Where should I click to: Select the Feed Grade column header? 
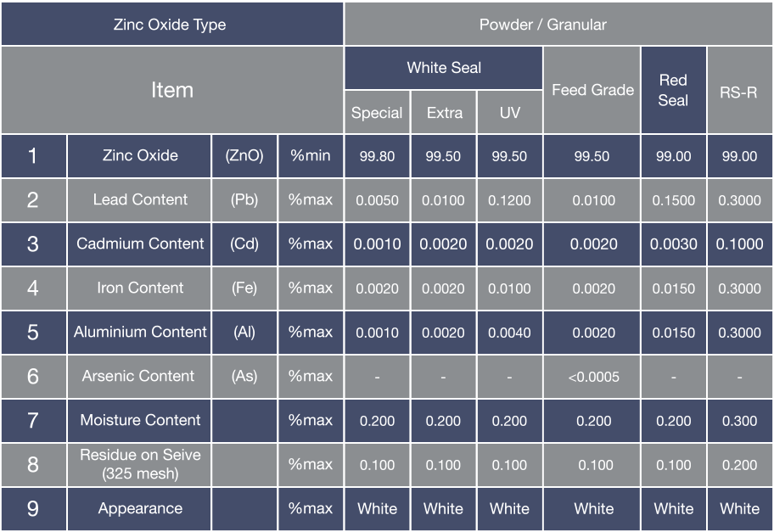coord(592,90)
